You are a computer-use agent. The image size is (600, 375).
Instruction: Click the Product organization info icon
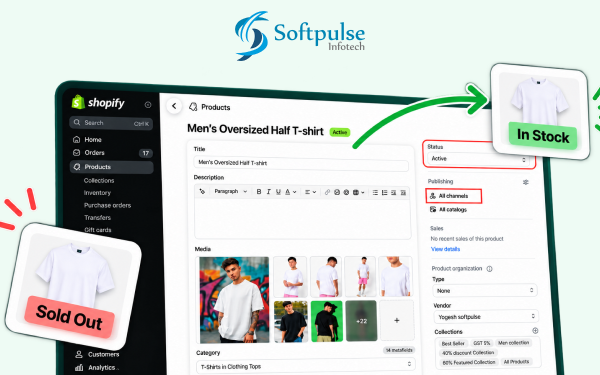pos(489,269)
